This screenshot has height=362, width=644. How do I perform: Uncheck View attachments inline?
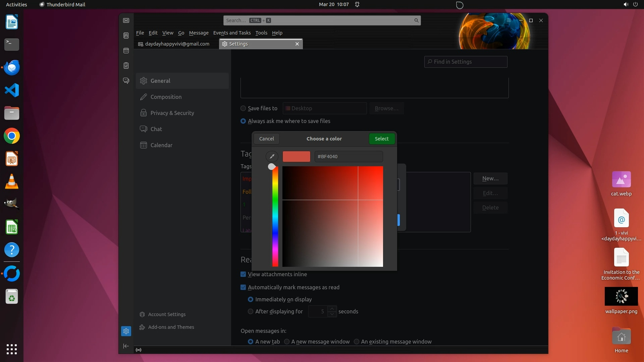(x=243, y=274)
